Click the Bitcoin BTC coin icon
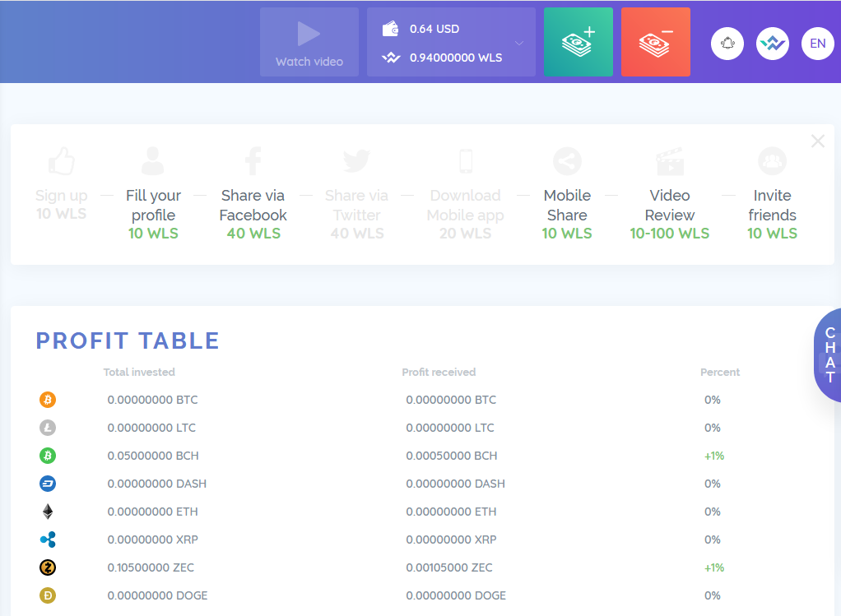The image size is (841, 616). coord(48,400)
